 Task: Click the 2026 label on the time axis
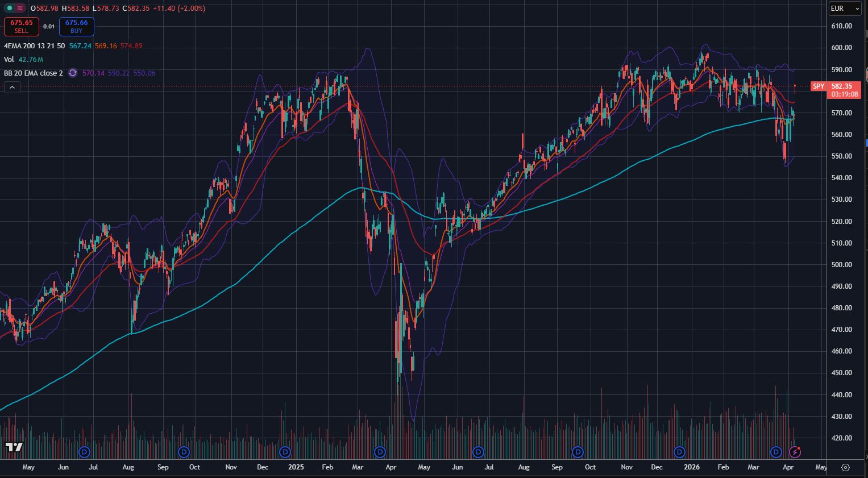[x=691, y=467]
